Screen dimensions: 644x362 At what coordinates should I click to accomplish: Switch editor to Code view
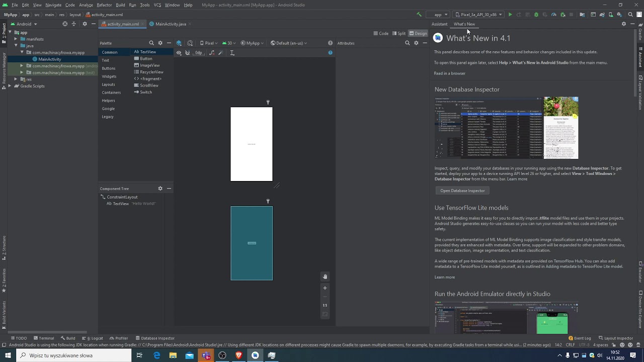(x=381, y=34)
